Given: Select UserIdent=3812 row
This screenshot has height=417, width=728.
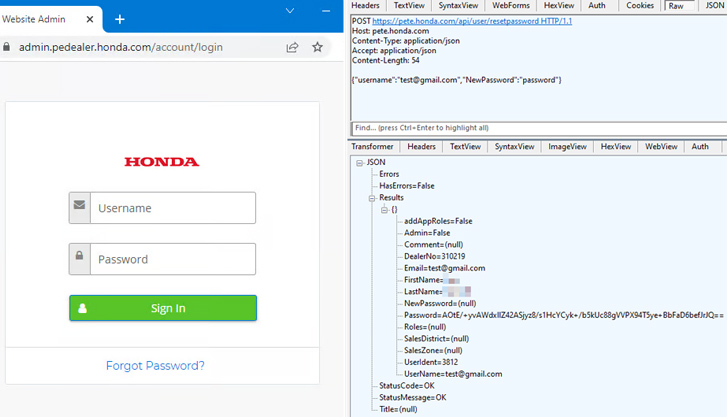Looking at the screenshot, I should click(431, 362).
